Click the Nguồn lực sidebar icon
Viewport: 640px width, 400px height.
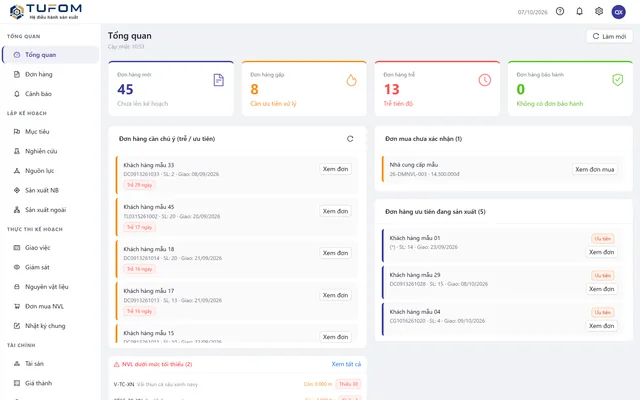tap(17, 171)
